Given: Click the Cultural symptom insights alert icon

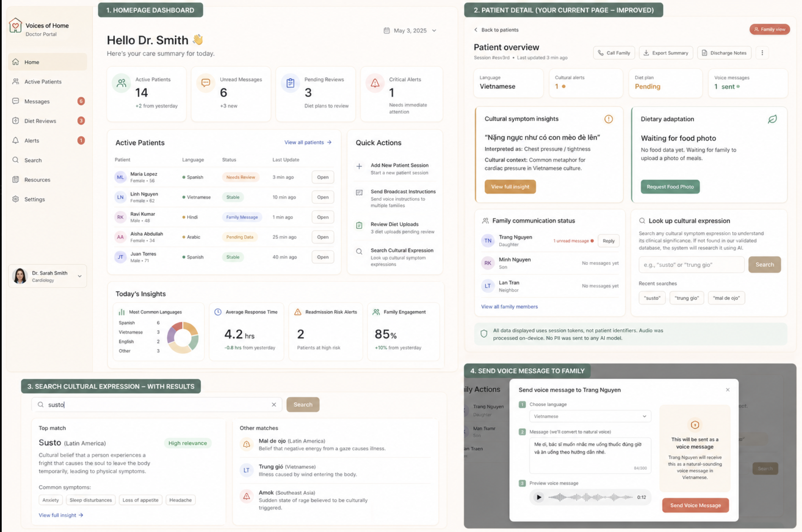Looking at the screenshot, I should (608, 119).
